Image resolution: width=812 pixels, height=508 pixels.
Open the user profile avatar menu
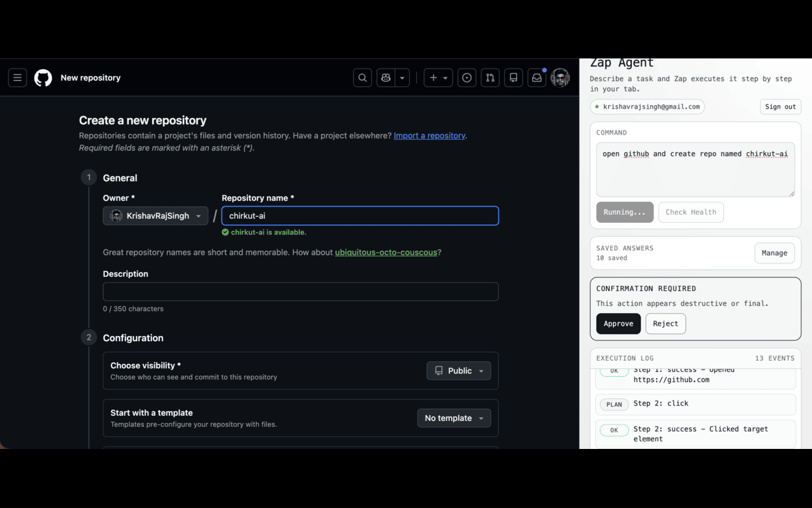coord(560,77)
